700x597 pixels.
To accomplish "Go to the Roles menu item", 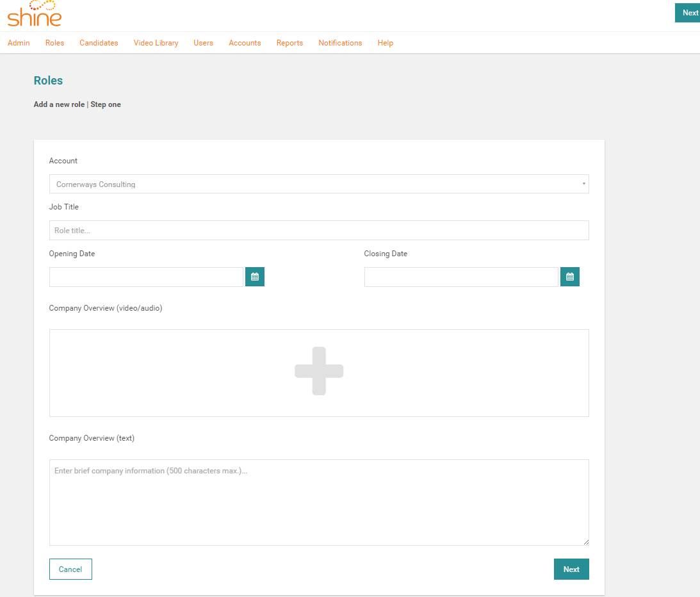I will point(54,43).
